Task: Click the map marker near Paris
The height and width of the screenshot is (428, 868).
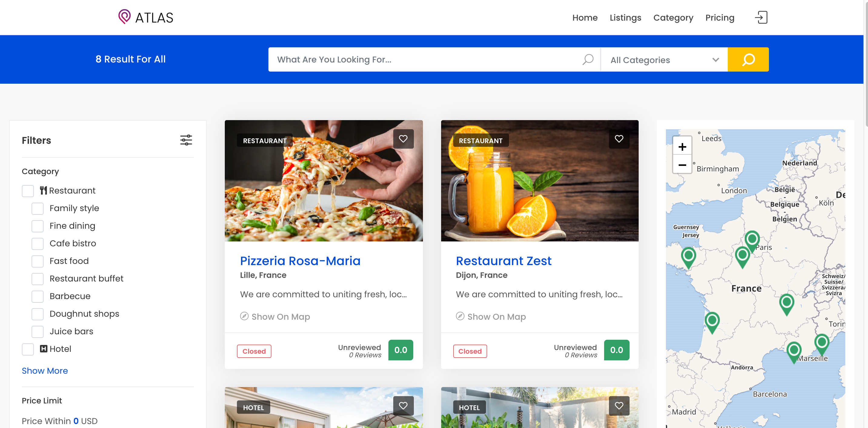Action: 752,240
